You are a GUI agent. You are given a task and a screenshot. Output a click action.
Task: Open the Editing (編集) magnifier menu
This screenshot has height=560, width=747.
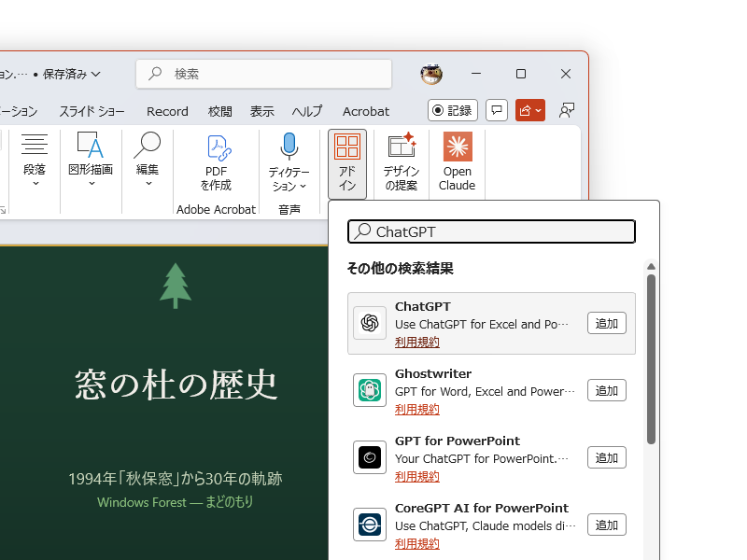point(148,161)
